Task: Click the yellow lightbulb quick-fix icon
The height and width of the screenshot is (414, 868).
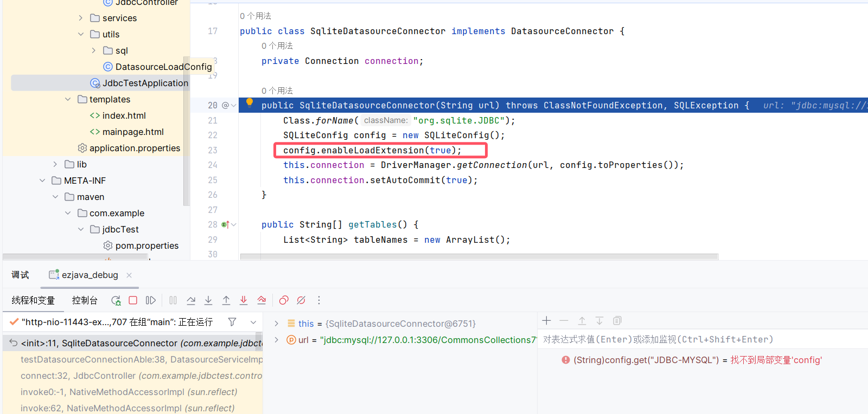Action: point(250,103)
